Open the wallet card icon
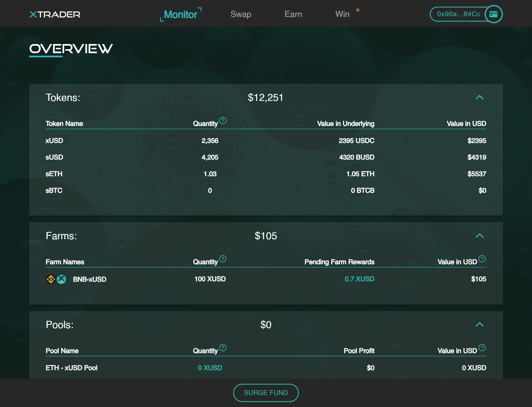The height and width of the screenshot is (407, 532). click(x=493, y=14)
